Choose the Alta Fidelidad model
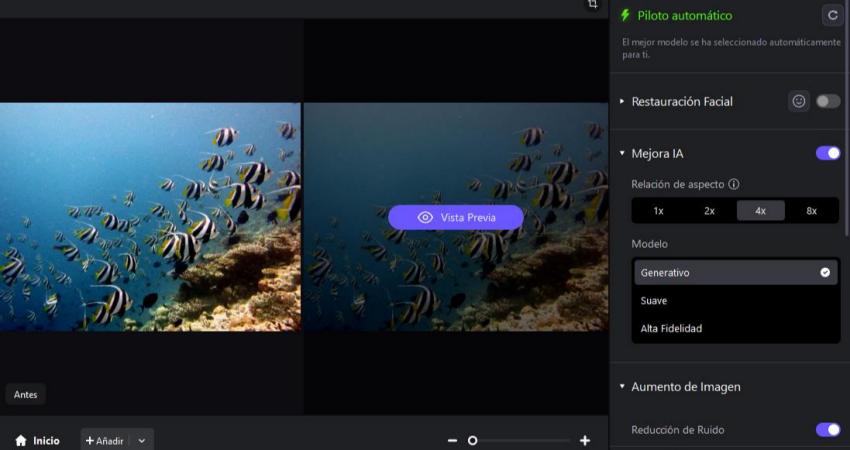850x450 pixels. (671, 328)
